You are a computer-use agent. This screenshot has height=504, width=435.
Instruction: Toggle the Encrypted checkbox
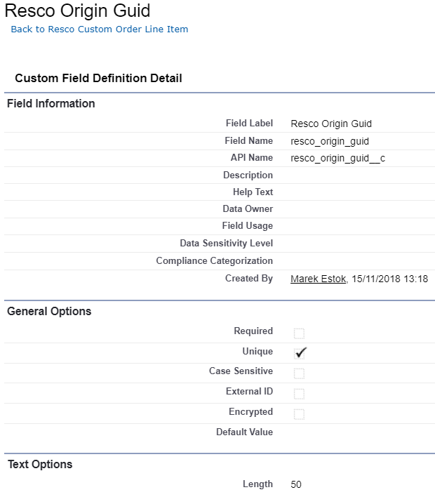click(x=299, y=414)
